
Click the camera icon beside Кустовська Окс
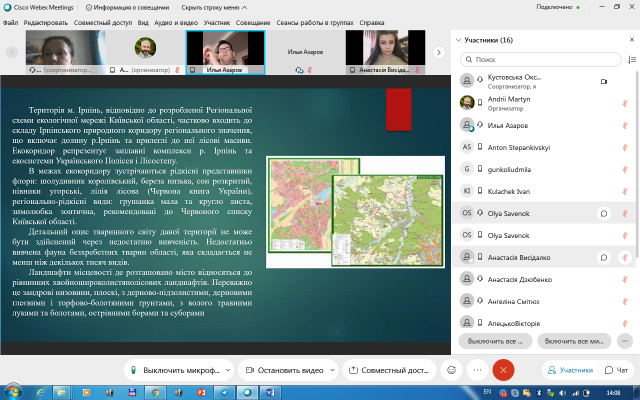[603, 80]
